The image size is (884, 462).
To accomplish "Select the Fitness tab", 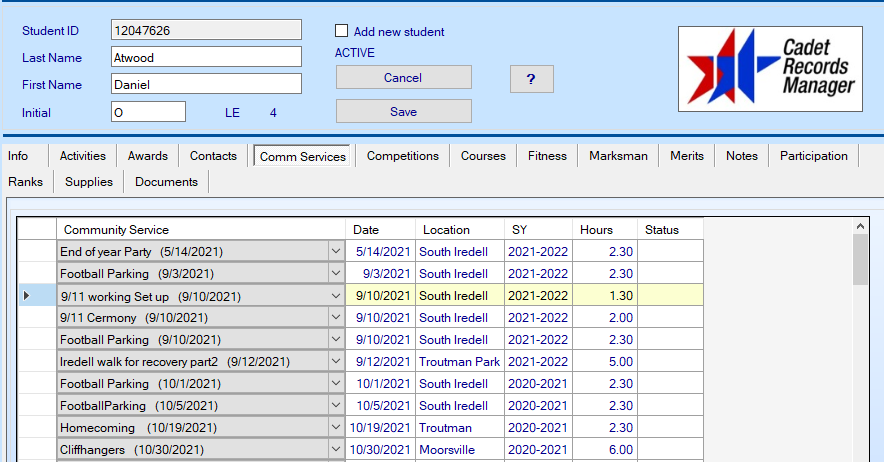I will click(547, 156).
